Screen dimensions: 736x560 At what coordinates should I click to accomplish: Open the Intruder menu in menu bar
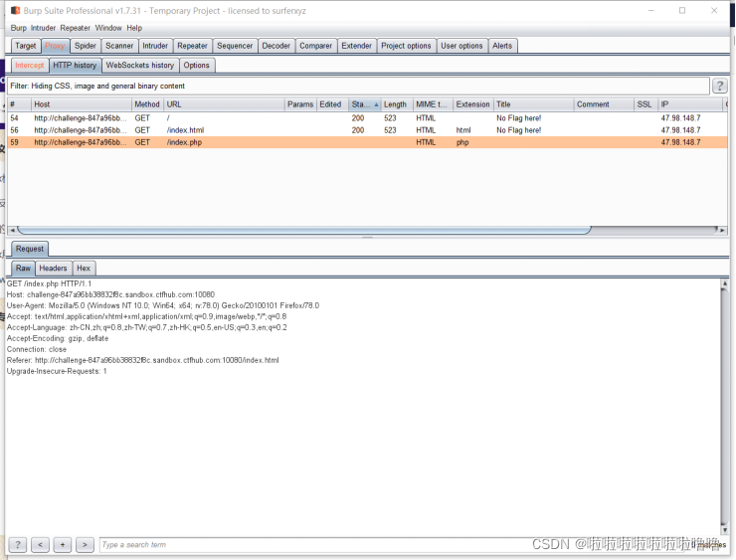pyautogui.click(x=43, y=28)
